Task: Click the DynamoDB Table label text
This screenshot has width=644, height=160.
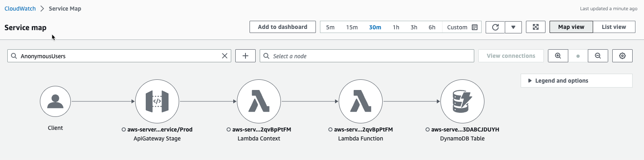Action: [462, 138]
